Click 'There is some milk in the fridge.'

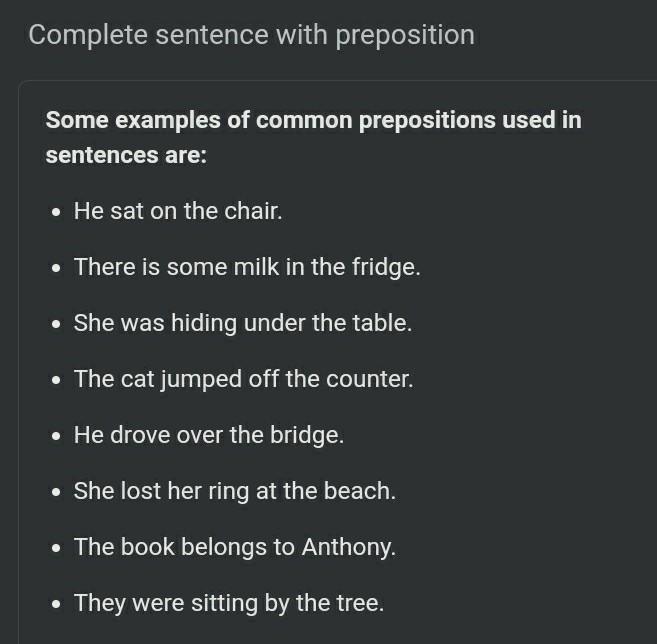(x=247, y=268)
